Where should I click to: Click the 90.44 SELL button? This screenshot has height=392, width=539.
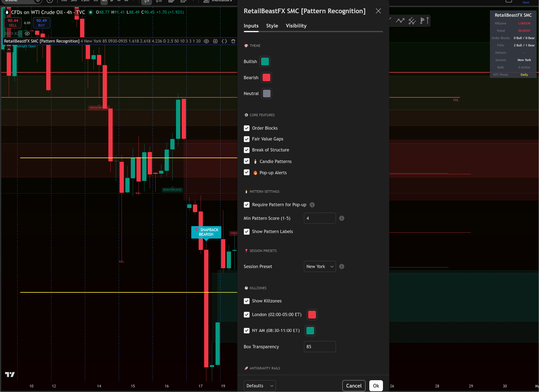coord(13,23)
